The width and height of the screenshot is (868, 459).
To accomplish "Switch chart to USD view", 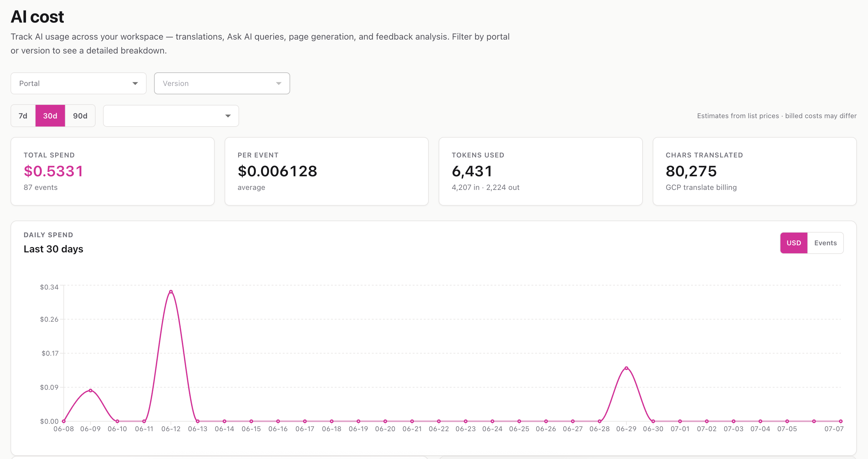I will [x=794, y=243].
